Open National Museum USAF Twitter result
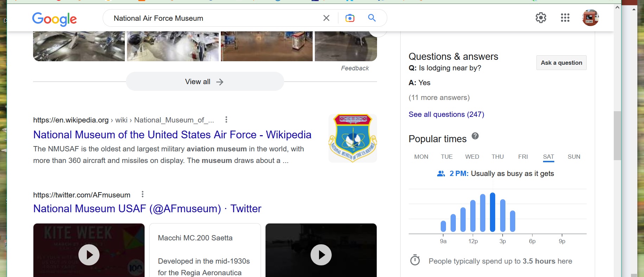This screenshot has height=277, width=644. [147, 209]
